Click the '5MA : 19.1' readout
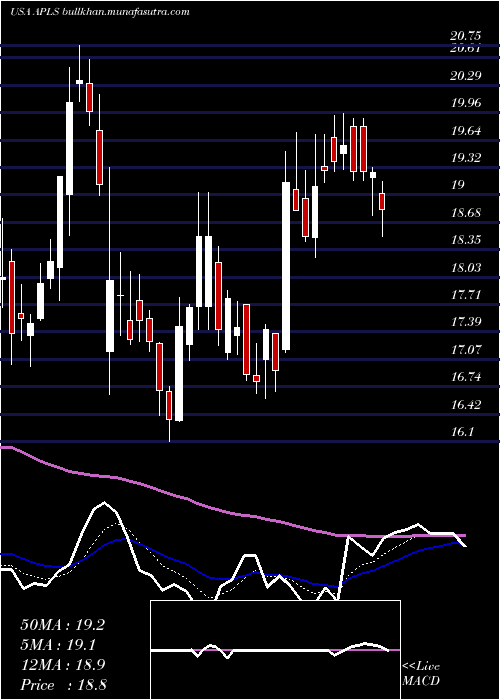500x700 pixels. click(57, 645)
